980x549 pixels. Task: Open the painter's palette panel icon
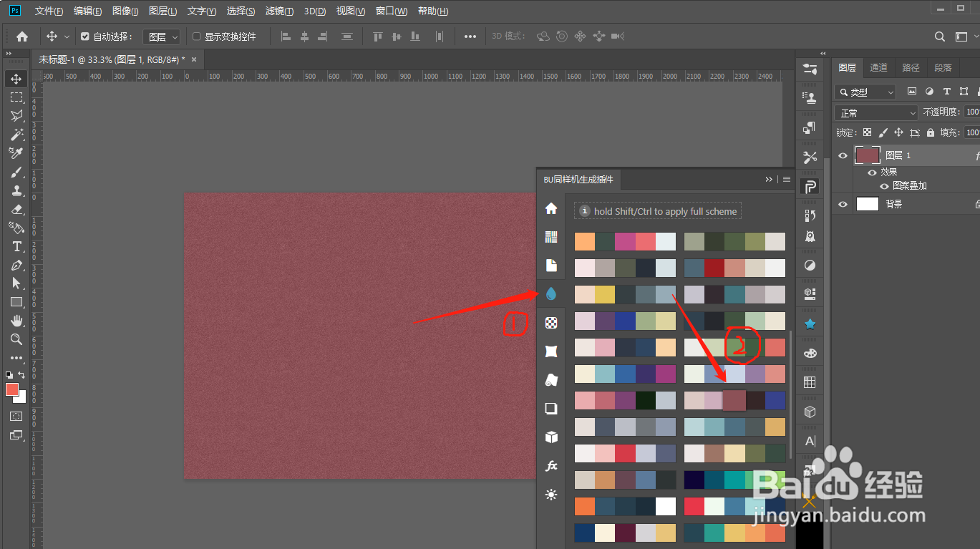click(810, 354)
